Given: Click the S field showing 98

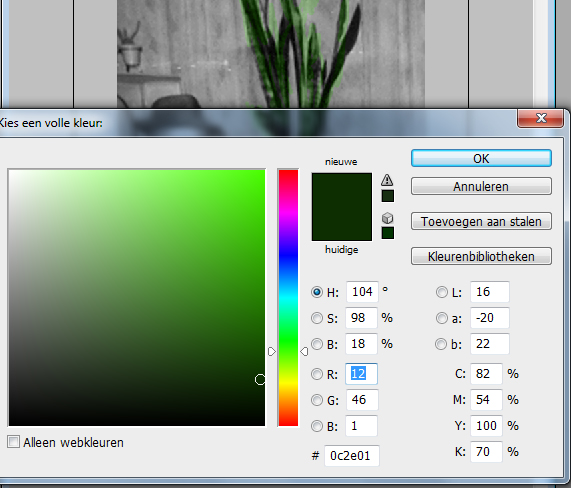Looking at the screenshot, I should click(361, 318).
